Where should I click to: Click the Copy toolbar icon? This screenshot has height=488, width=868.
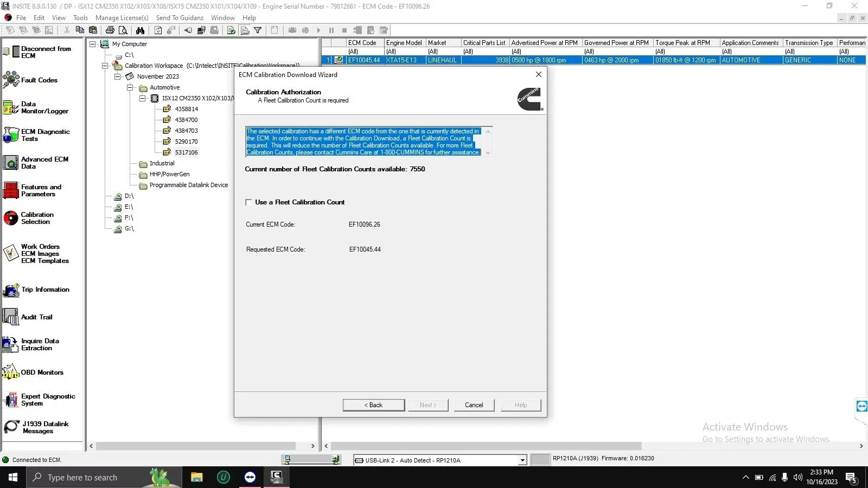pos(80,30)
